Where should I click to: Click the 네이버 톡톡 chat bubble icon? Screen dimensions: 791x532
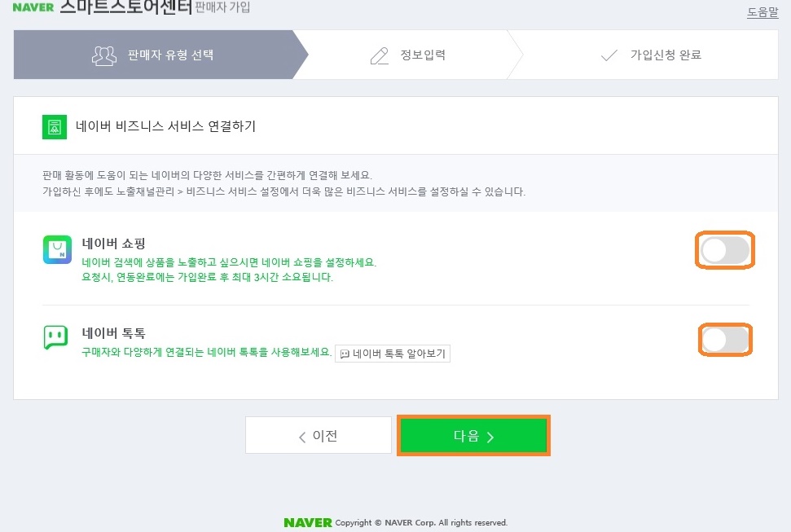tap(55, 337)
